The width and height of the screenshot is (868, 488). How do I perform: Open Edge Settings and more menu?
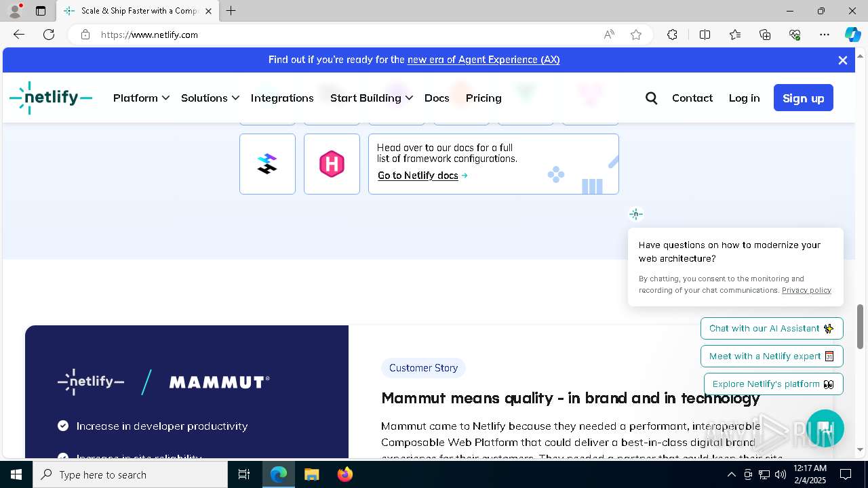(825, 35)
